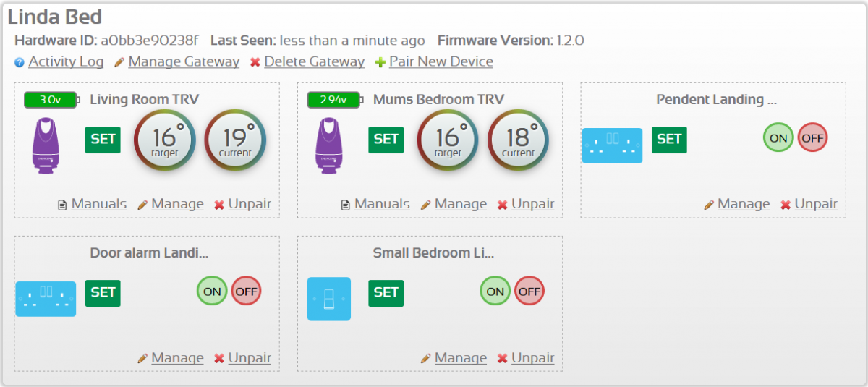Switch ON the Small Bedroom light
The image size is (868, 387).
coord(495,292)
